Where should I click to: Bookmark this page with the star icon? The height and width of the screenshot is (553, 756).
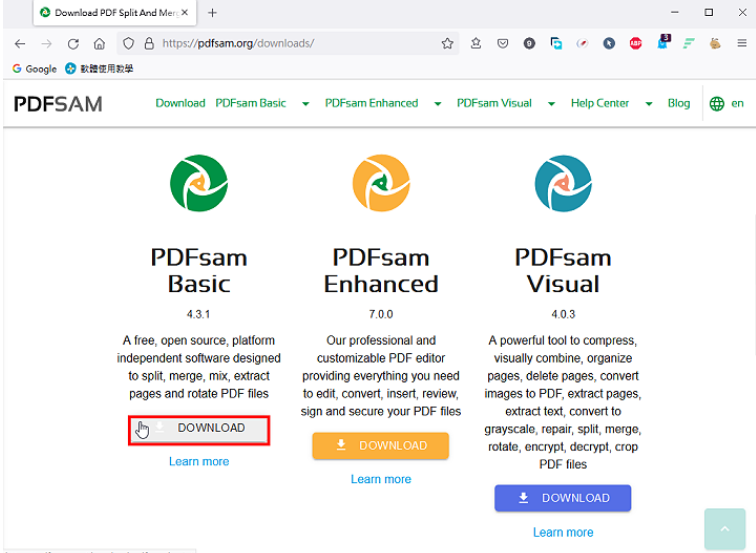[447, 43]
